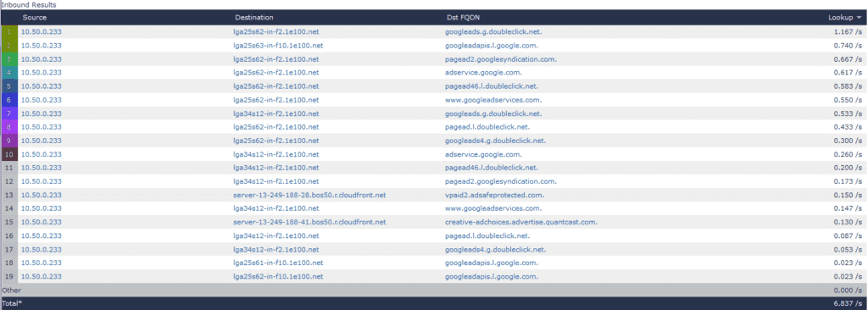The image size is (868, 310).
Task: Select the 0.617 /s lookup value
Action: pos(848,73)
